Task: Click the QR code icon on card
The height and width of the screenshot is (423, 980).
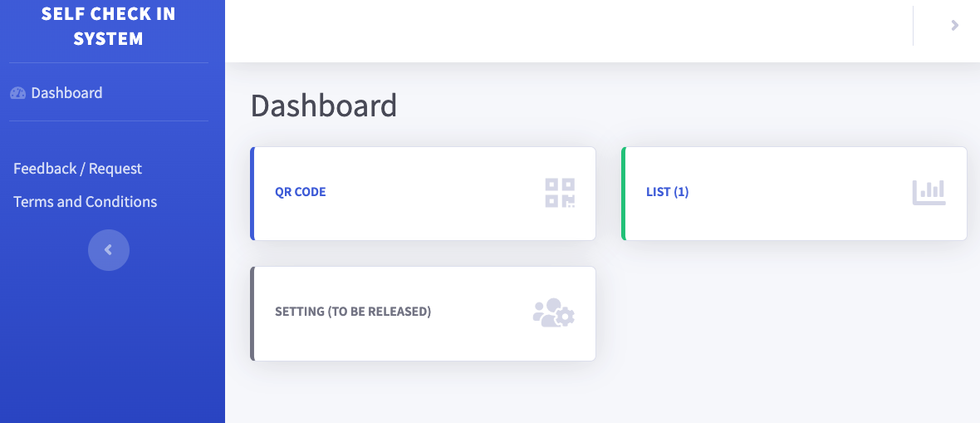Action: coord(560,193)
